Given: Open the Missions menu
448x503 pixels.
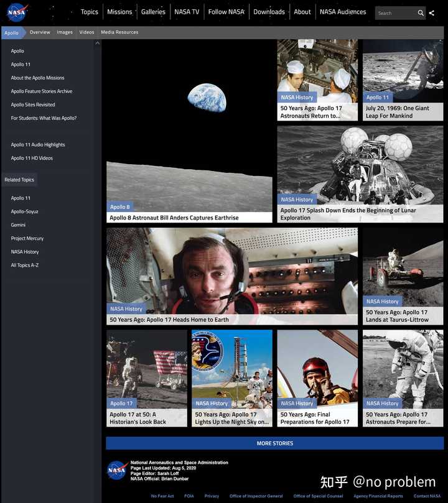Looking at the screenshot, I should point(119,12).
